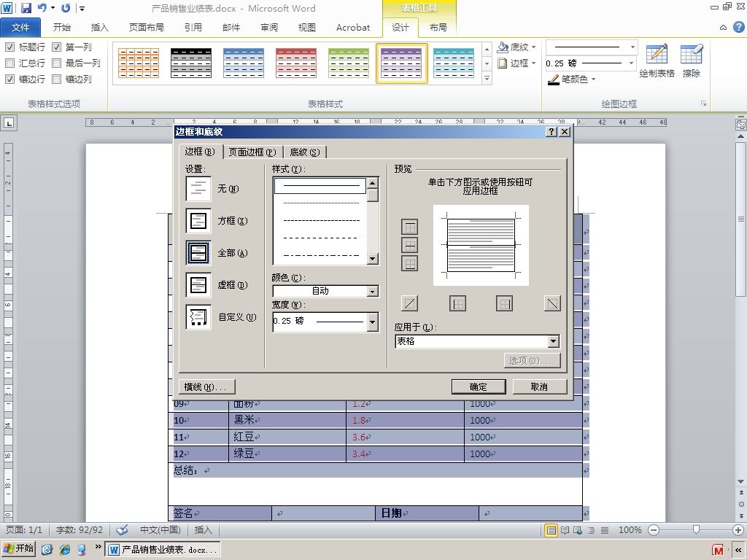Open the 插入 ribbon tab
This screenshot has height=560, width=747.
pos(99,28)
